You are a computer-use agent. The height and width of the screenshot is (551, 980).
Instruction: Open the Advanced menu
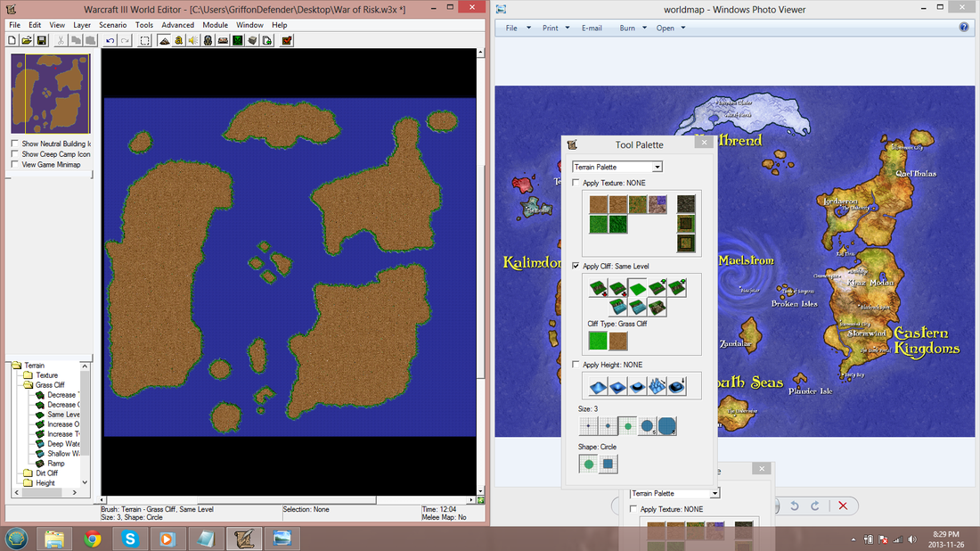177,25
